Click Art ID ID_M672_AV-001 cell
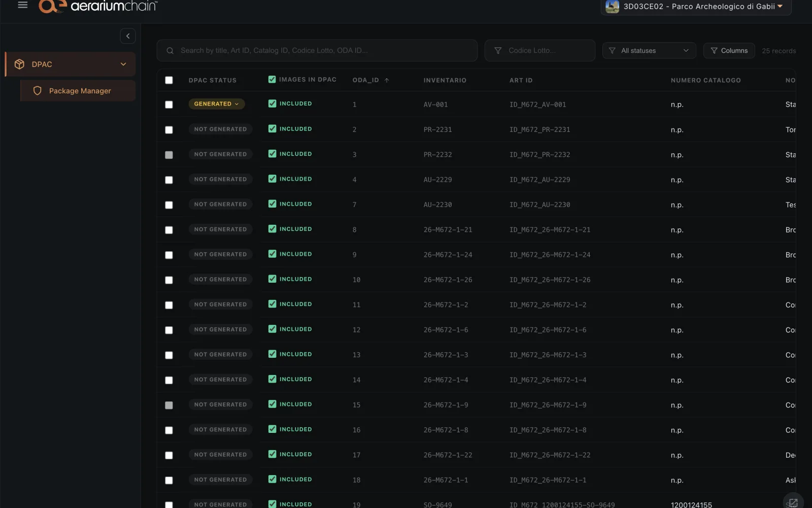Viewport: 812px width, 508px height. pyautogui.click(x=538, y=105)
